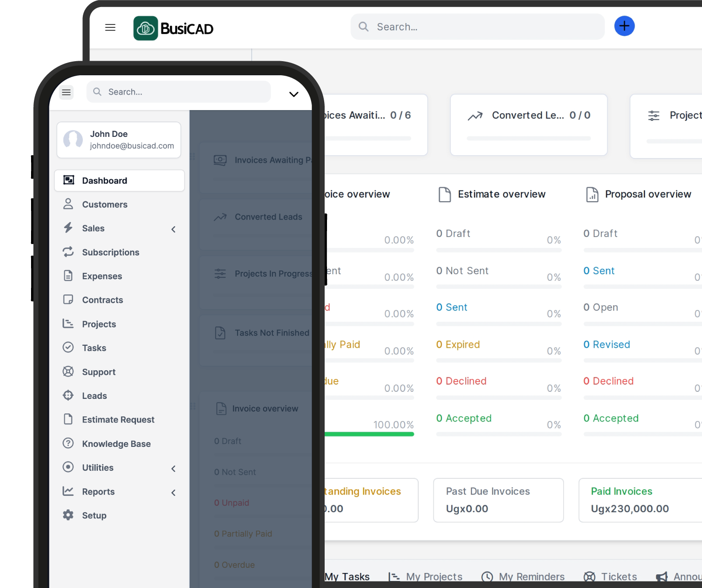The height and width of the screenshot is (588, 702).
Task: Click the dimmed Invoices Awaiting Payment phone card
Action: 256,168
